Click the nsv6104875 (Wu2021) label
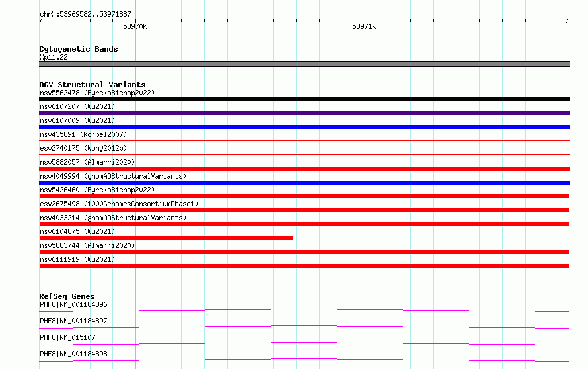 click(77, 231)
